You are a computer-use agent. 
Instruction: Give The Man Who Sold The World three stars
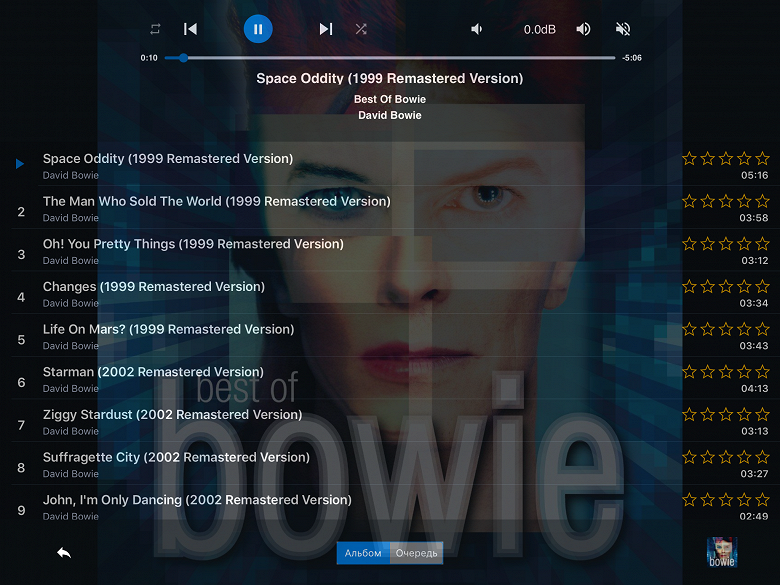point(726,201)
